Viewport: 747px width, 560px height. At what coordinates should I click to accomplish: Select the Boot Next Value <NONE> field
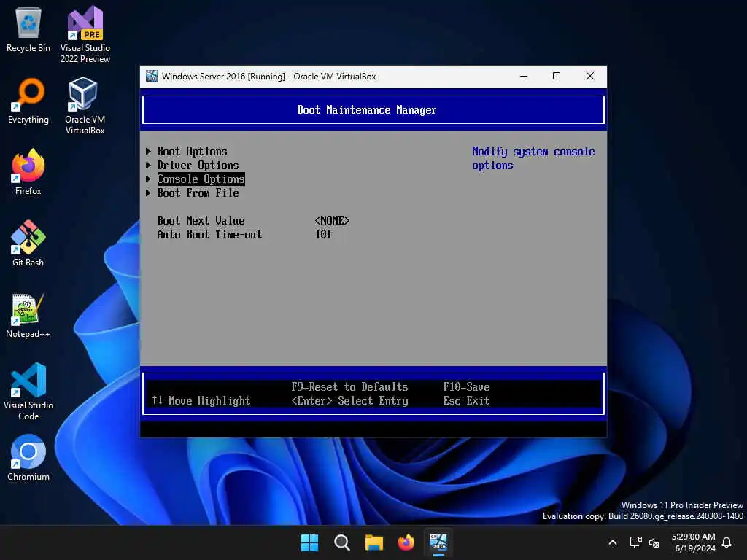pos(332,220)
